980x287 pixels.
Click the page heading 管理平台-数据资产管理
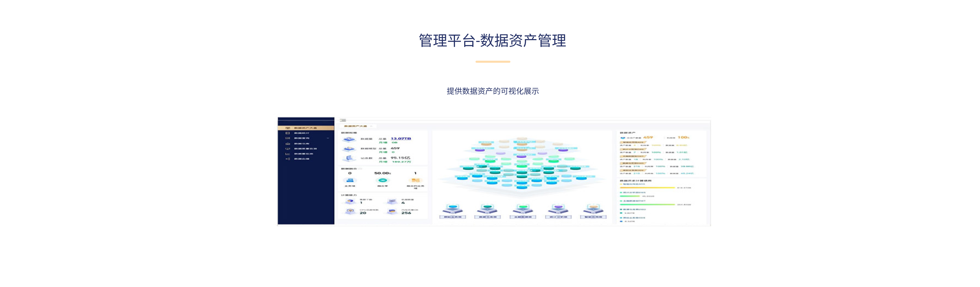(x=492, y=40)
